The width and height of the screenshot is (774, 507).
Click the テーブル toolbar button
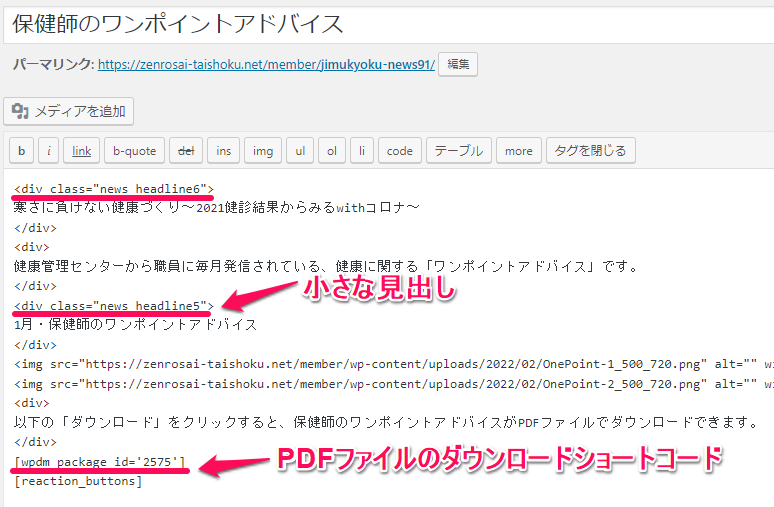pyautogui.click(x=458, y=151)
